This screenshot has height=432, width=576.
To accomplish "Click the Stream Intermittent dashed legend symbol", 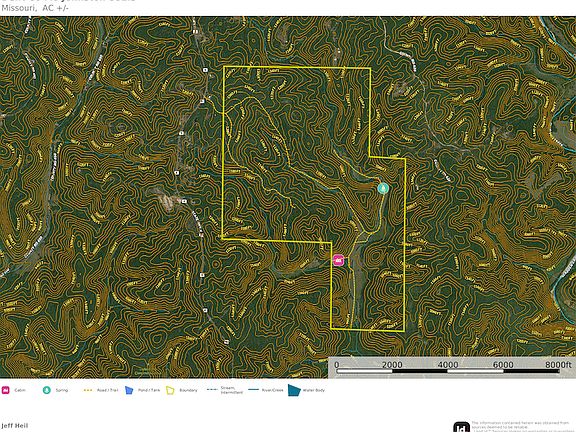I will point(212,390).
